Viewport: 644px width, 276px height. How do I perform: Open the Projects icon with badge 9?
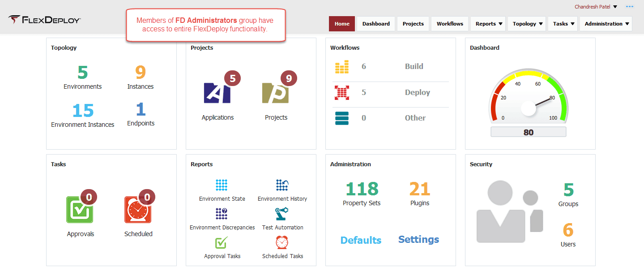[x=276, y=92]
